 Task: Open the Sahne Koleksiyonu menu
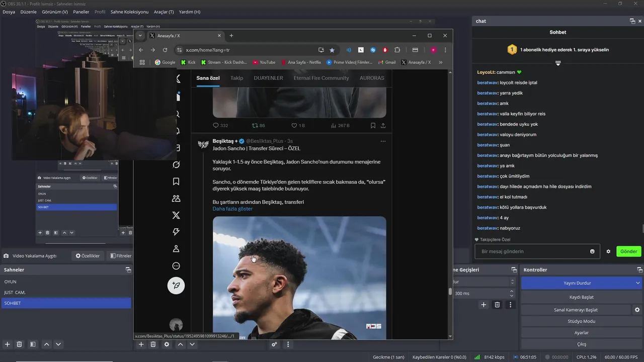129,12
